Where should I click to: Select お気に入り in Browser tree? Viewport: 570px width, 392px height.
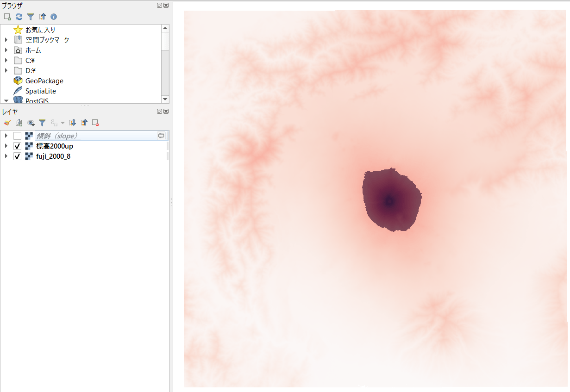coord(40,30)
